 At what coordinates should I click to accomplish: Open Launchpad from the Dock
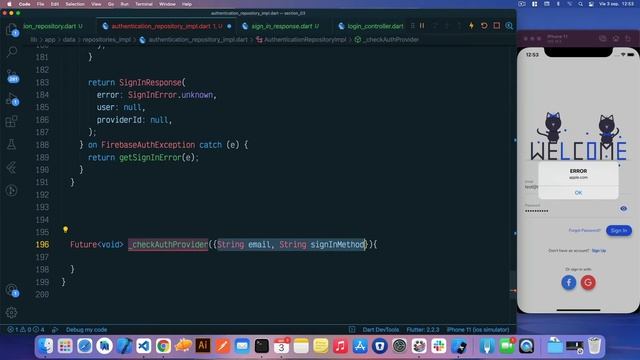tap(65, 346)
